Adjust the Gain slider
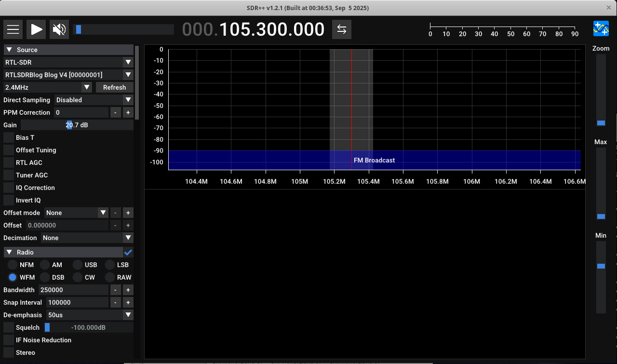Viewport: 617px width, 364px height. coord(69,125)
